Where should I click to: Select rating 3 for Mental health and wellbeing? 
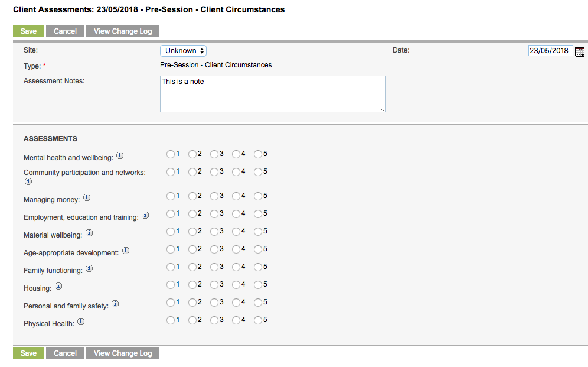pyautogui.click(x=214, y=154)
